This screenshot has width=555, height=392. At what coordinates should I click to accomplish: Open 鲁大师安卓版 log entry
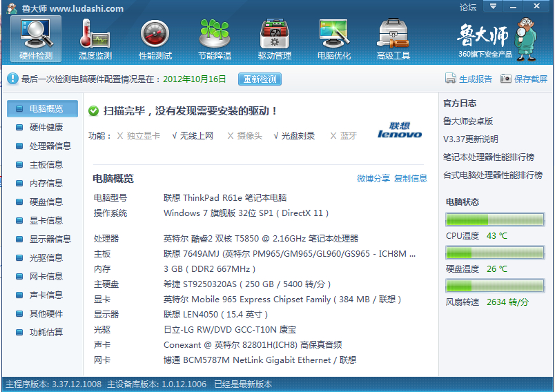click(x=468, y=121)
